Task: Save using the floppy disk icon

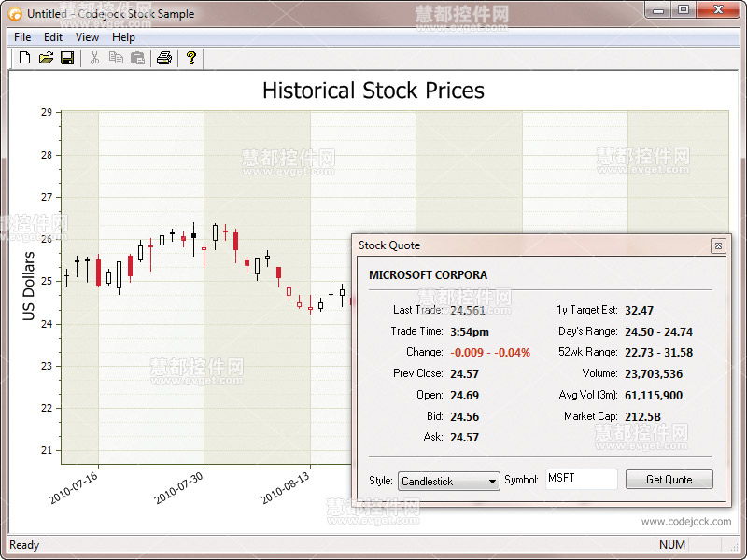Action: 67,58
